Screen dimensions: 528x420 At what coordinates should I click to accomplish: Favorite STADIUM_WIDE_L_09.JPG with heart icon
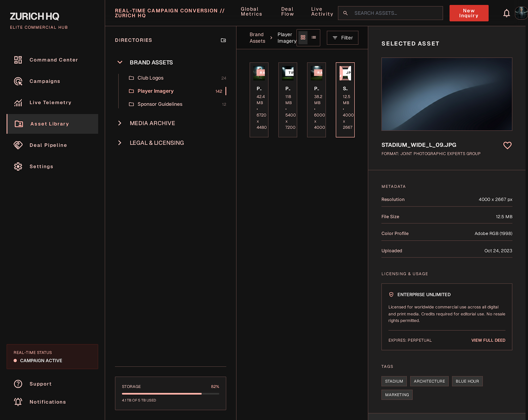click(x=507, y=145)
